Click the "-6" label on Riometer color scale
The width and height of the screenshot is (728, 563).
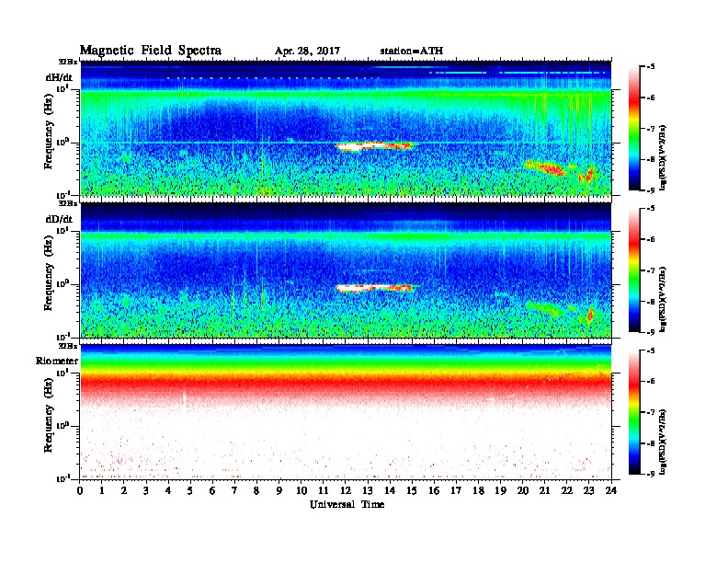[x=651, y=381]
